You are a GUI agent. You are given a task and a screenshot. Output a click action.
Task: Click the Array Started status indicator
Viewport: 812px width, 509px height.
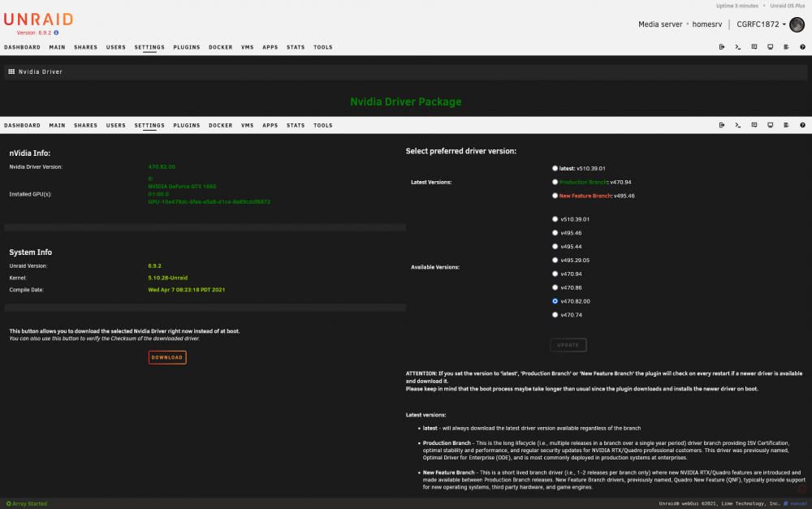click(x=27, y=503)
